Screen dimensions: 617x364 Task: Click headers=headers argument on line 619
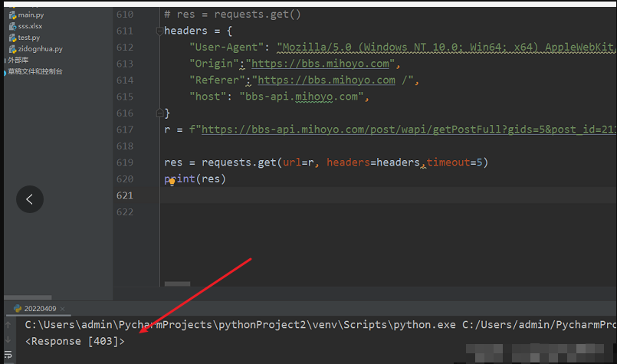pos(373,162)
